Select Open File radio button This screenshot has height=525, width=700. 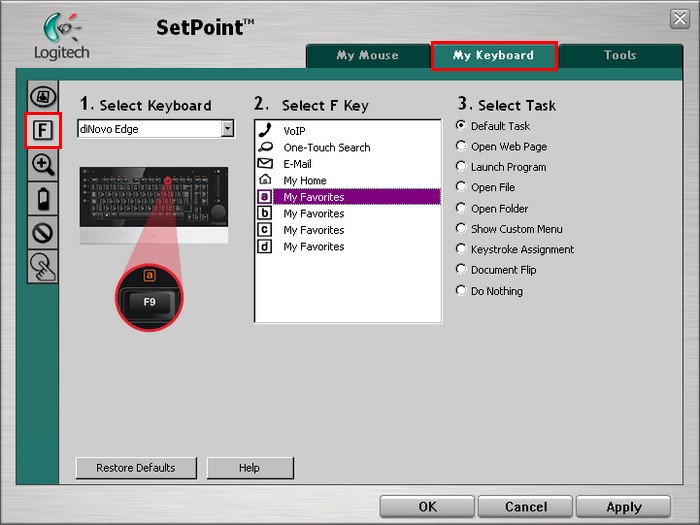[x=461, y=187]
